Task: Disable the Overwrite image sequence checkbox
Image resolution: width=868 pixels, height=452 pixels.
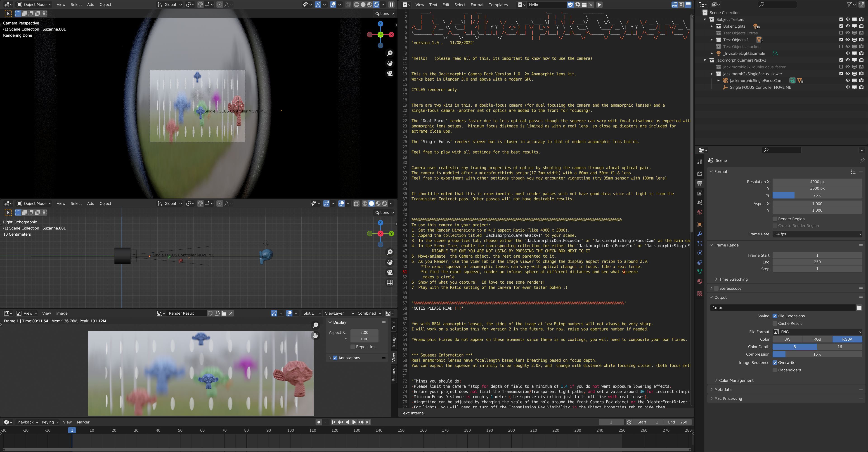Action: pos(775,363)
